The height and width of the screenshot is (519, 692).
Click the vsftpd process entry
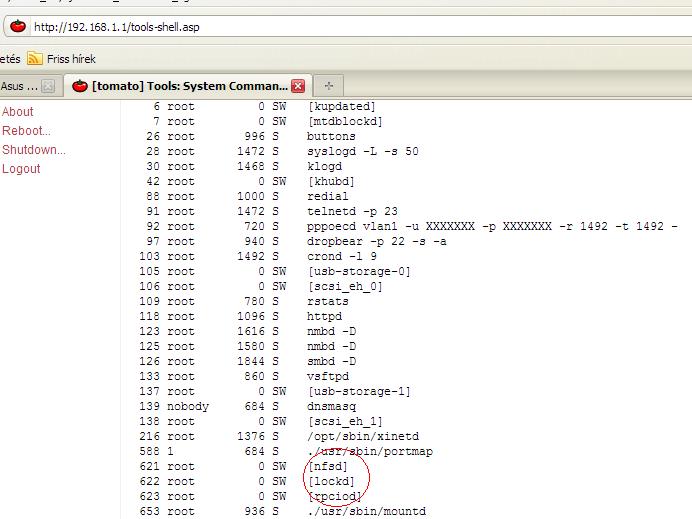coord(328,376)
